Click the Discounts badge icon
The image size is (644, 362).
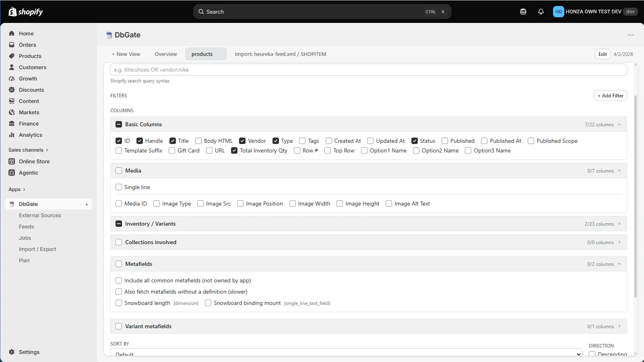tap(12, 90)
